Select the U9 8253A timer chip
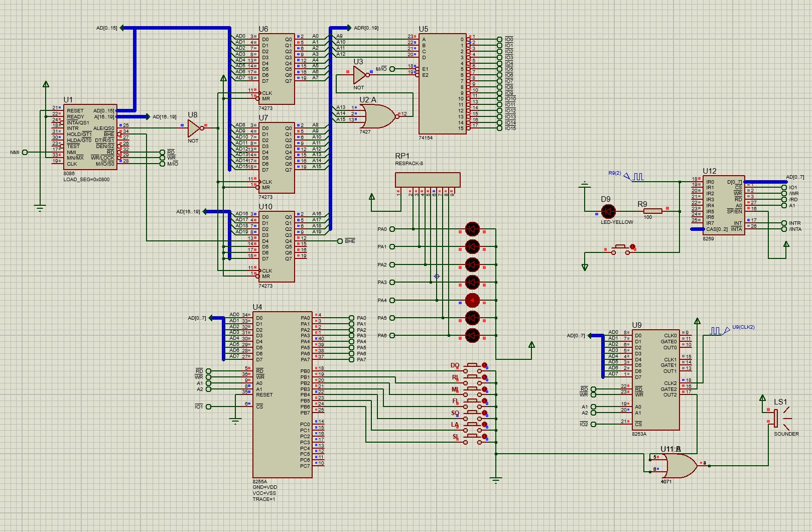Screen dimensions: 812x532 click(x=656, y=380)
